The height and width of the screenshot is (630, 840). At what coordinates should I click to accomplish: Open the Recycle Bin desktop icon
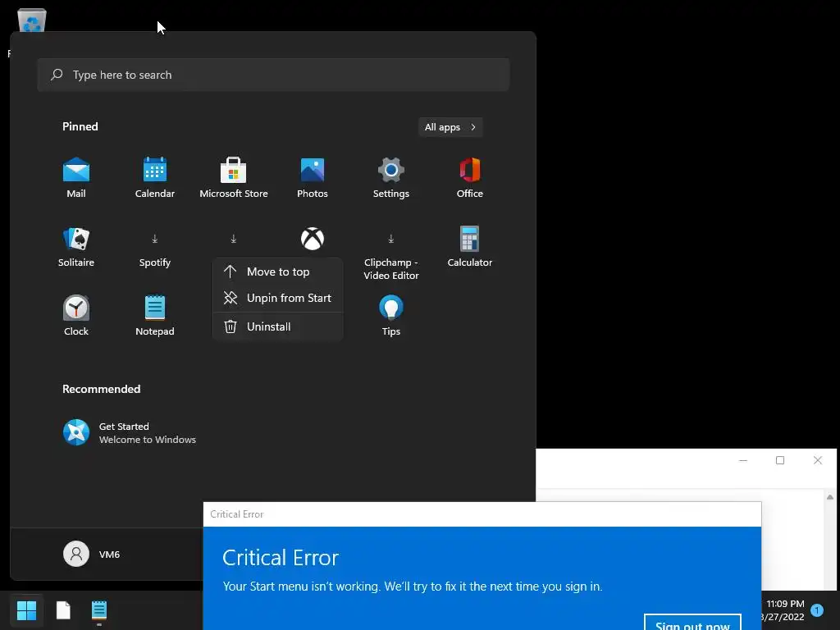pos(32,21)
